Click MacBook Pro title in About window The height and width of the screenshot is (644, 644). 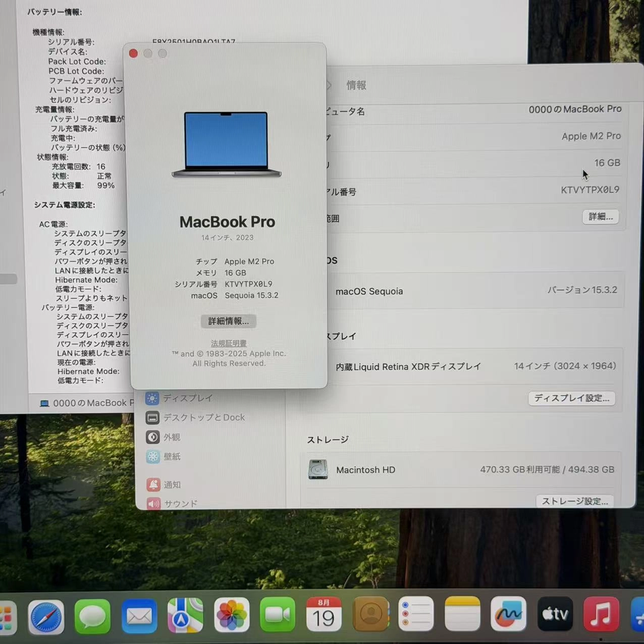227,222
